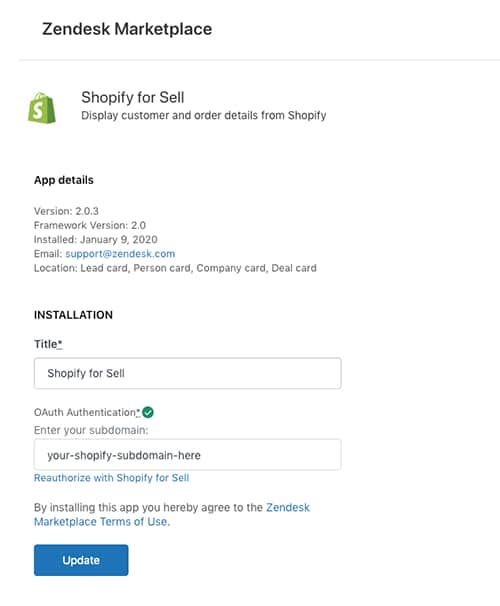
Task: Click the INSTALLATION section heading
Action: click(73, 315)
